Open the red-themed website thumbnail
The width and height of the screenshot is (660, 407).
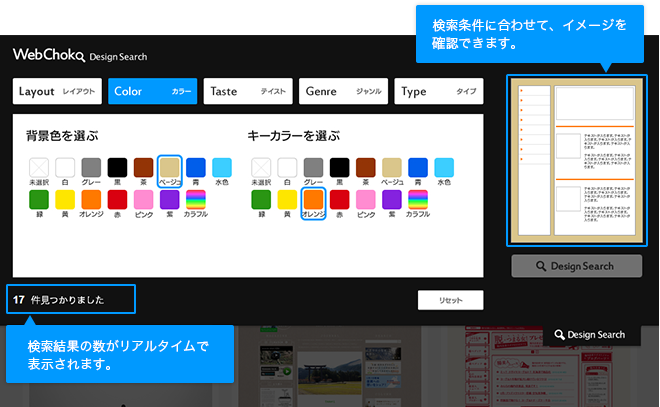coord(539,366)
